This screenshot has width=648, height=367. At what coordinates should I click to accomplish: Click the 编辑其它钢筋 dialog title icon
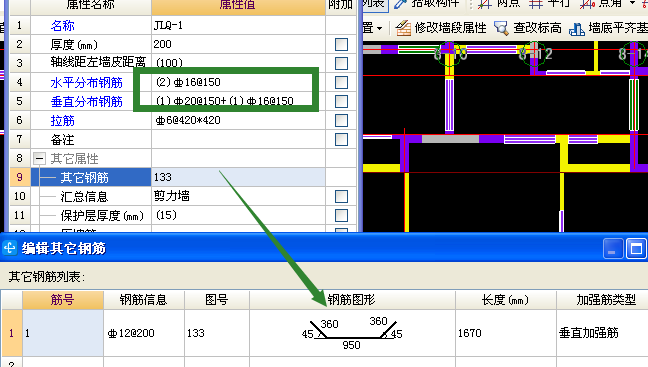tap(10, 248)
